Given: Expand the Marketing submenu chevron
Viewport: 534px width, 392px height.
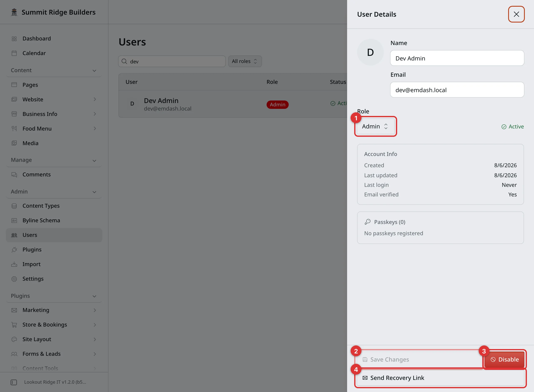Looking at the screenshot, I should (94, 310).
